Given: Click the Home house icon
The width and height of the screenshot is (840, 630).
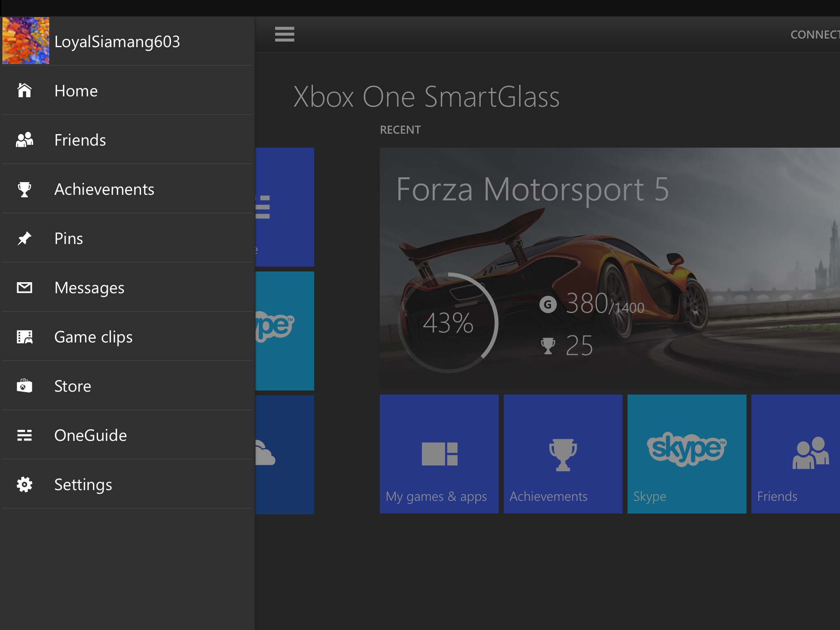Looking at the screenshot, I should click(x=25, y=90).
